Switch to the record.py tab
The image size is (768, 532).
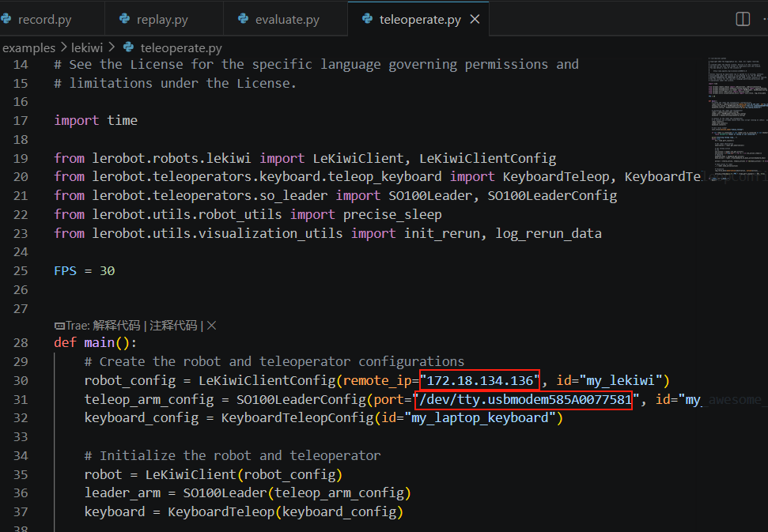point(44,20)
